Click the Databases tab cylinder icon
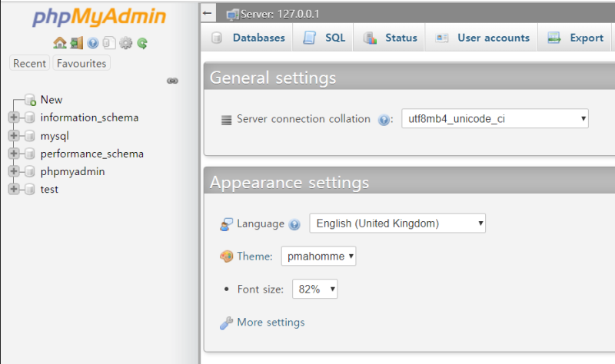This screenshot has height=364, width=615. click(217, 38)
